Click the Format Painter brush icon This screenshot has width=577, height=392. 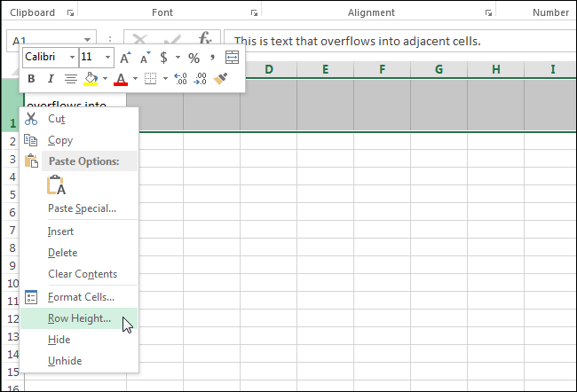[x=222, y=79]
